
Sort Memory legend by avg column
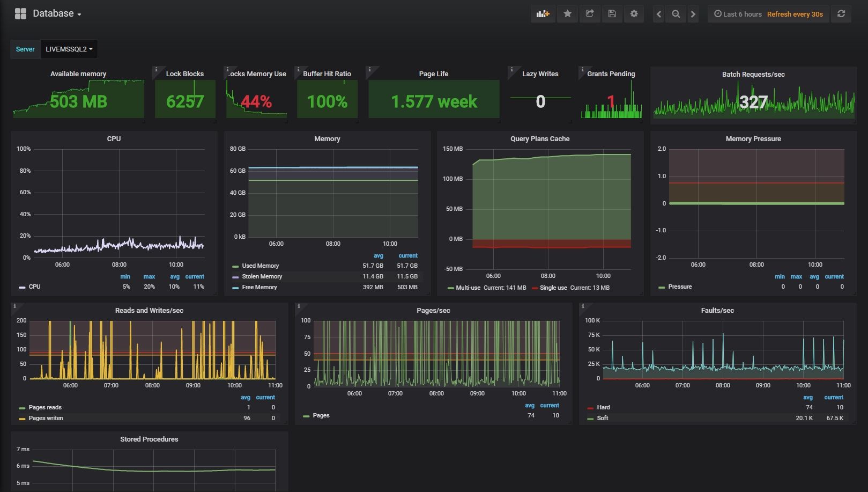point(378,256)
